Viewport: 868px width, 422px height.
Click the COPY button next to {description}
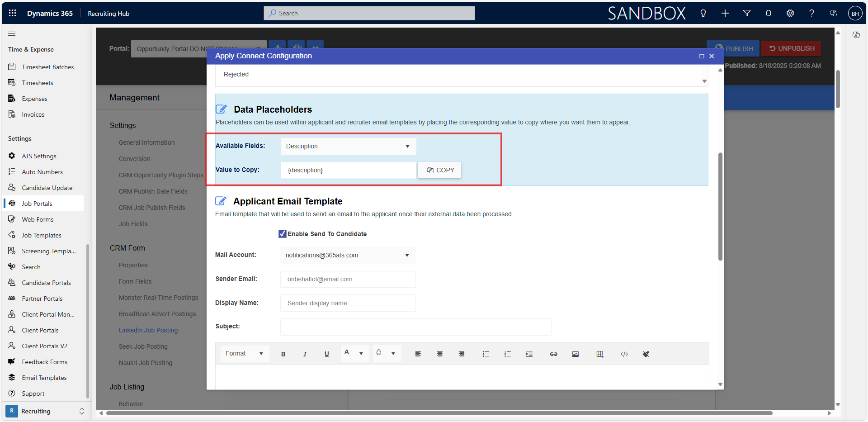[439, 170]
